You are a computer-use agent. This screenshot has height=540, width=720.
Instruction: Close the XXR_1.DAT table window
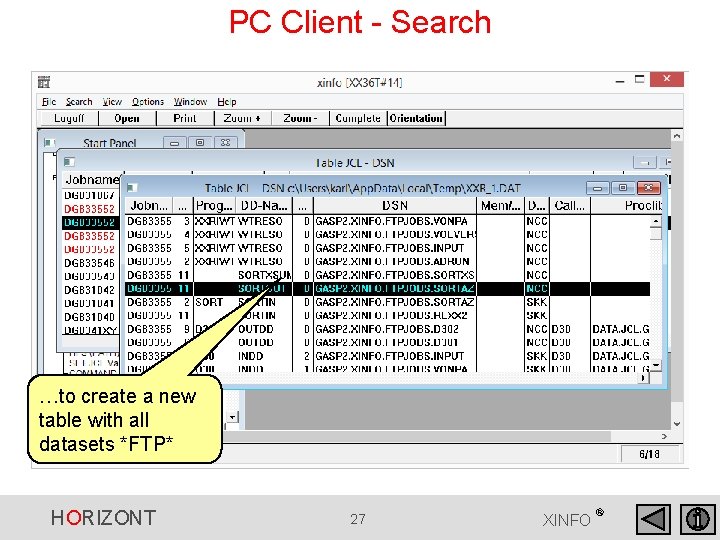click(648, 188)
